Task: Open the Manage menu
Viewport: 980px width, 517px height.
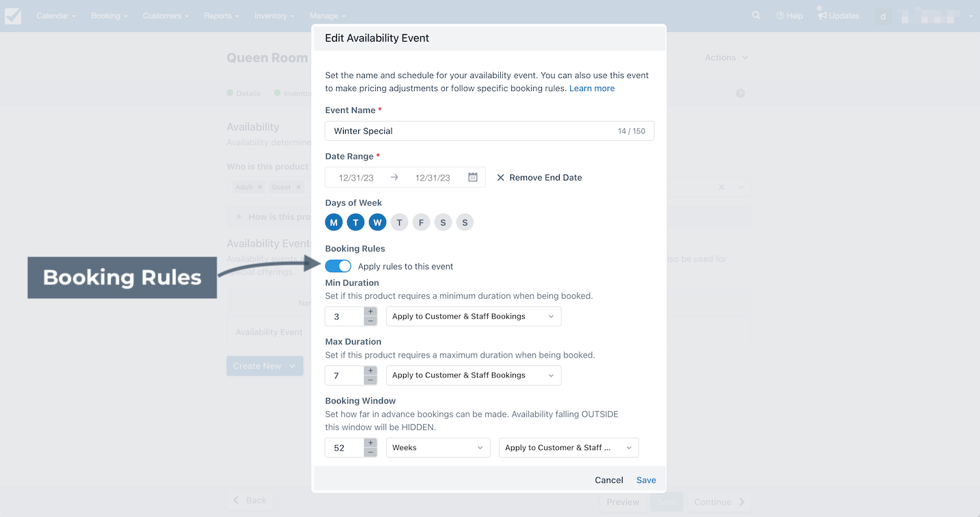Action: pos(327,16)
